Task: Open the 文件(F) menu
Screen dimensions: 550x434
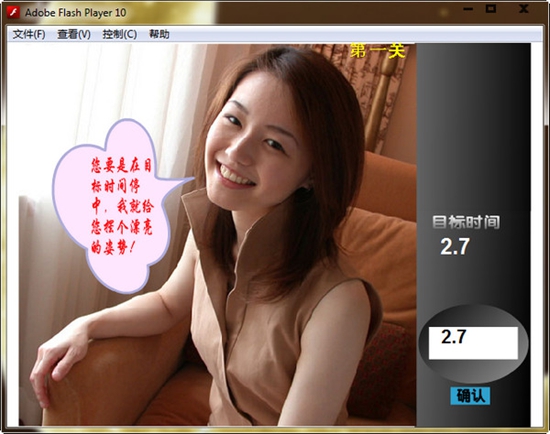Action: click(x=29, y=34)
